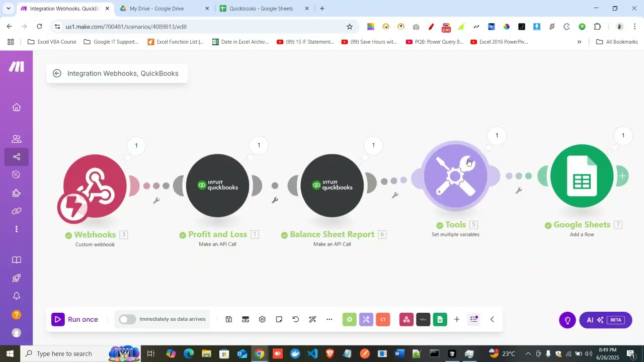The image size is (644, 362).
Task: Open orange help question mark in sidebar
Action: (17, 315)
